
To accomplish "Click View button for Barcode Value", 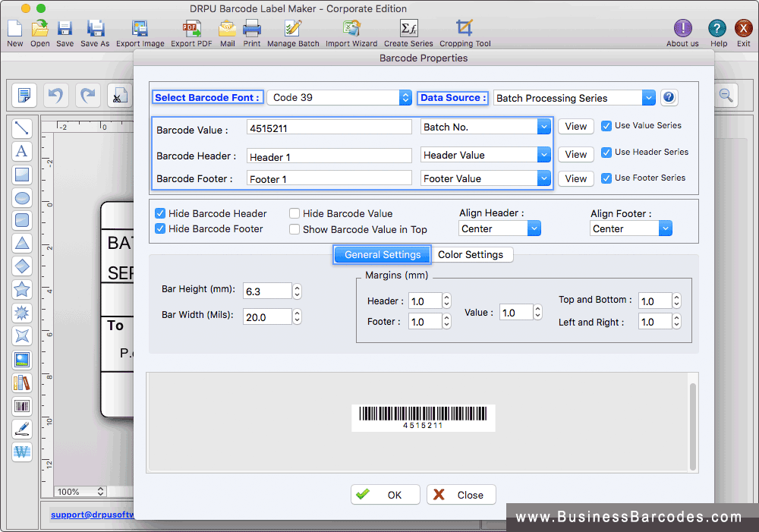I will pyautogui.click(x=576, y=126).
